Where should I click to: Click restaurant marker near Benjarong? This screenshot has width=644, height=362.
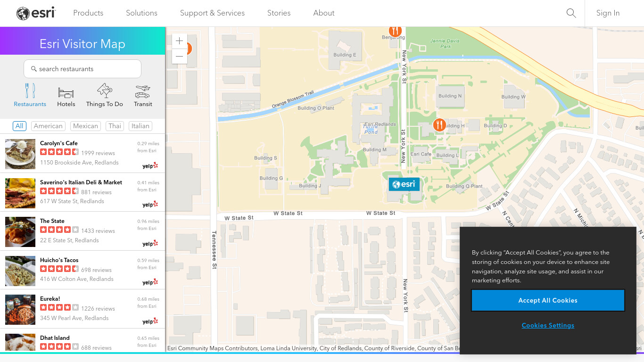coord(395,31)
